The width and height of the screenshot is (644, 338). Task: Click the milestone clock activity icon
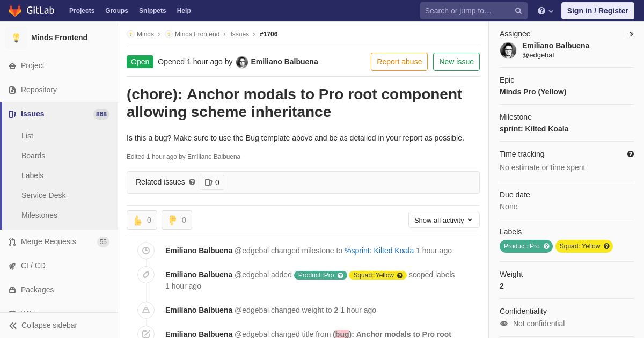pos(146,251)
